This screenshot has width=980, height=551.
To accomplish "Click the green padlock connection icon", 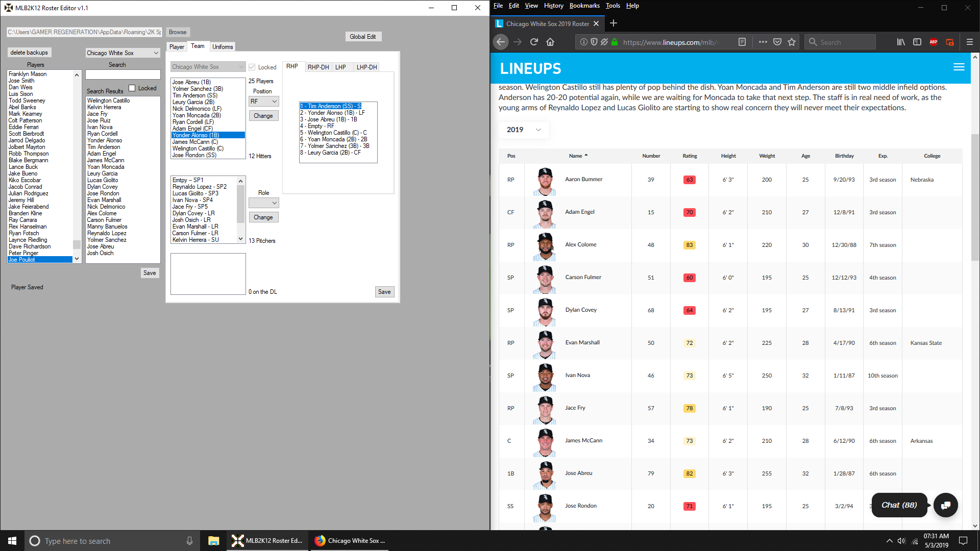I will (615, 42).
